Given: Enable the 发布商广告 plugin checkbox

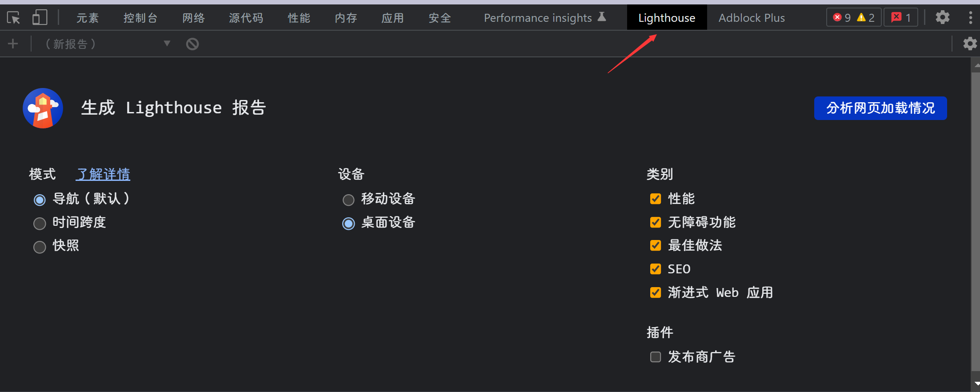Looking at the screenshot, I should [x=656, y=357].
